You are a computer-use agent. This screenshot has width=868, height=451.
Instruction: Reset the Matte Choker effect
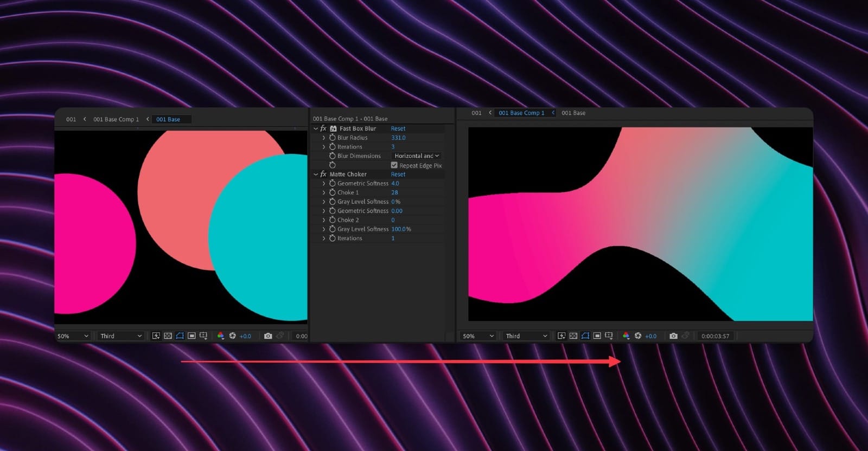click(x=398, y=175)
